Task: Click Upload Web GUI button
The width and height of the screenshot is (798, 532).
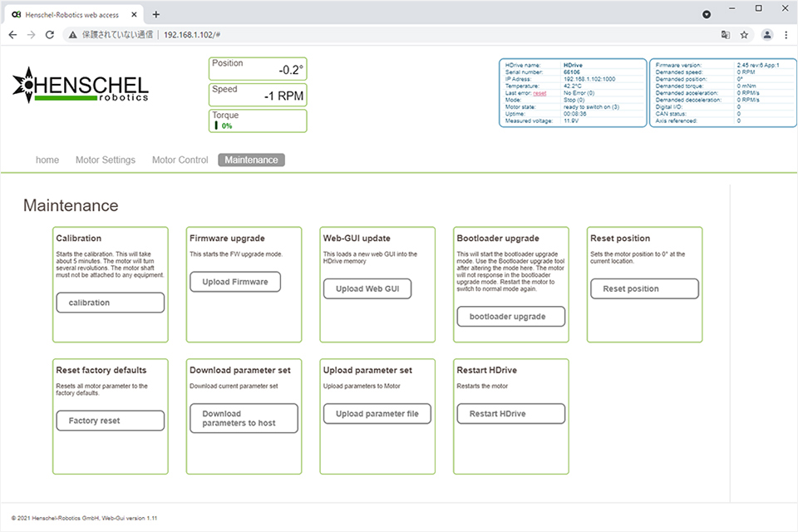Action: tap(367, 288)
